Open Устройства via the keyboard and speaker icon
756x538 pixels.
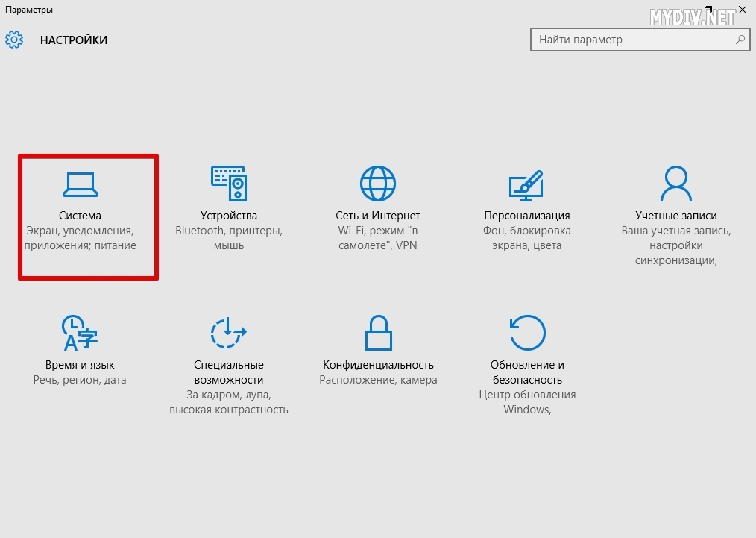coord(229,184)
